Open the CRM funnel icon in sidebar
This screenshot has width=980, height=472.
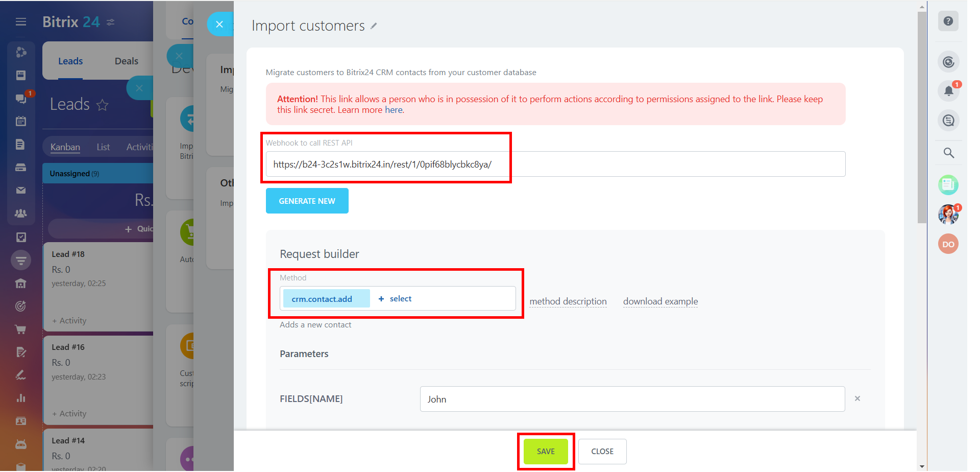coord(21,260)
